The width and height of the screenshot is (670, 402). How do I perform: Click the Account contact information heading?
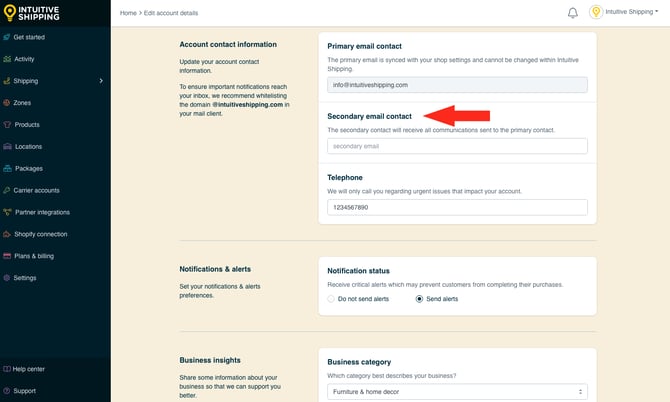(x=228, y=44)
